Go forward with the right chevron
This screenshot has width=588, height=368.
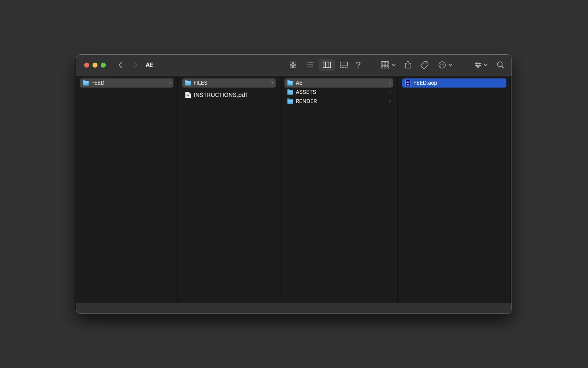[135, 65]
